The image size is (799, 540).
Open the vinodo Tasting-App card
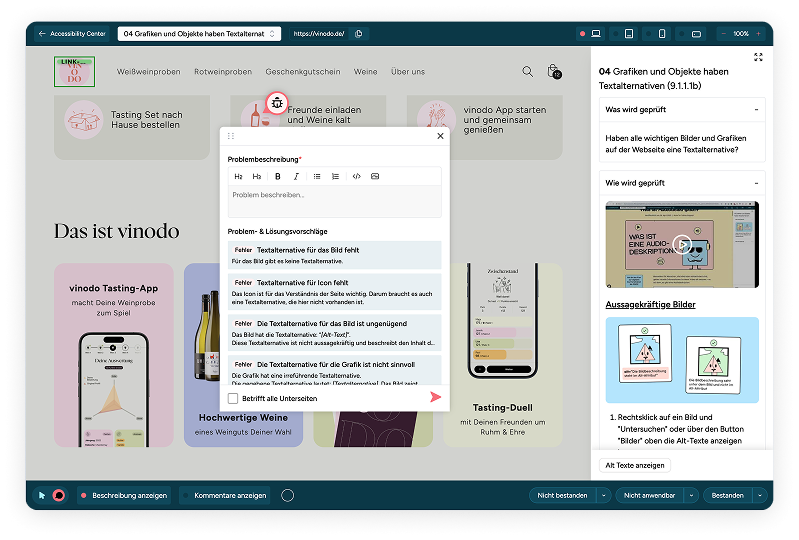[114, 355]
